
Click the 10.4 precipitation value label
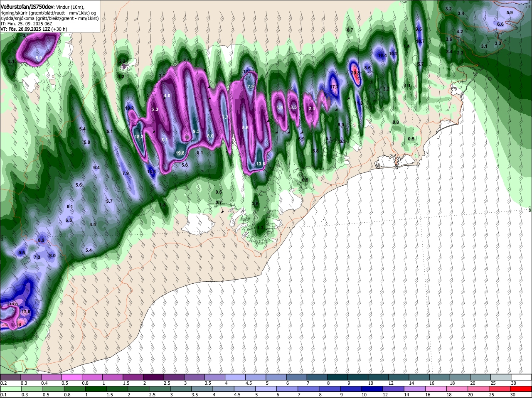[x=382, y=55]
